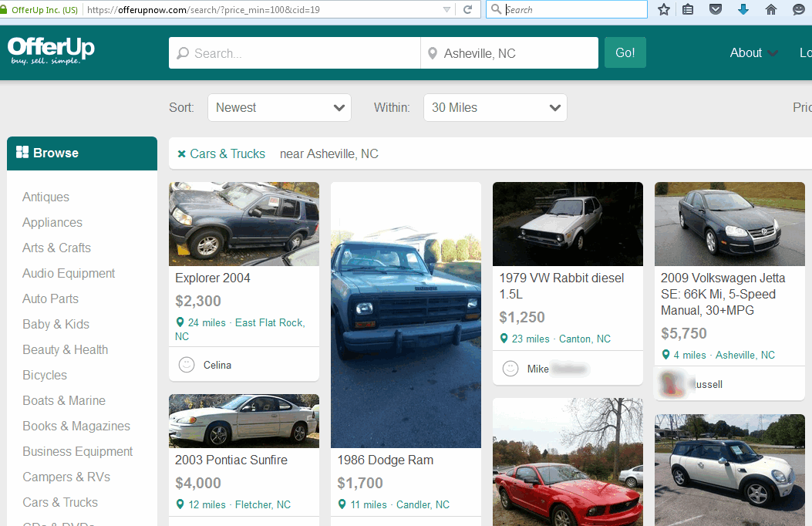Open the Books & Magazines category

[76, 426]
